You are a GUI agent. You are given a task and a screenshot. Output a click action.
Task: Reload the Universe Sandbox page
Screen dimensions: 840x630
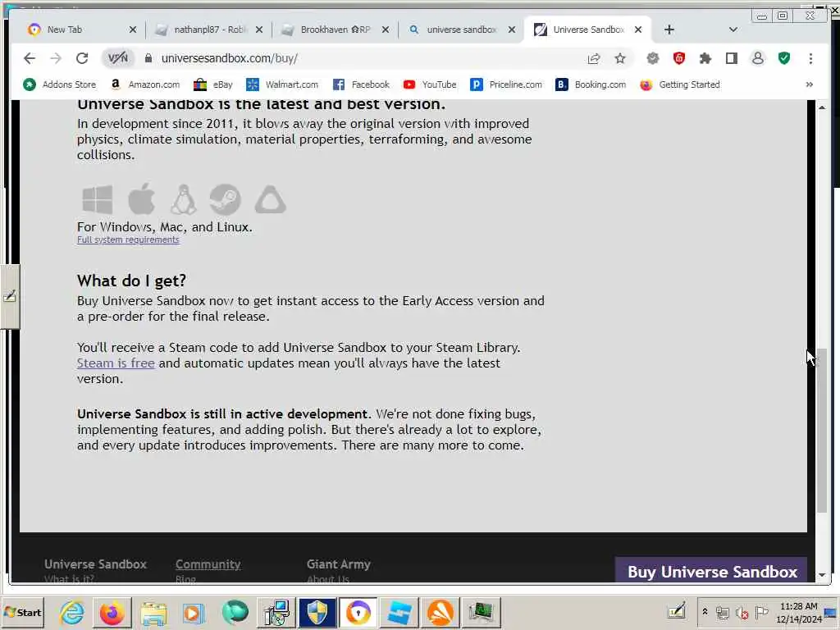click(82, 58)
